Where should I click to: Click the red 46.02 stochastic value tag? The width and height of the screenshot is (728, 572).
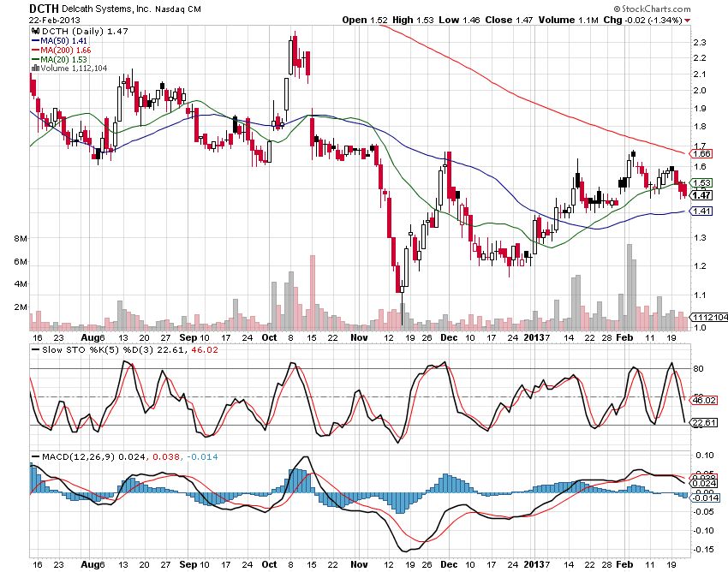coord(704,400)
